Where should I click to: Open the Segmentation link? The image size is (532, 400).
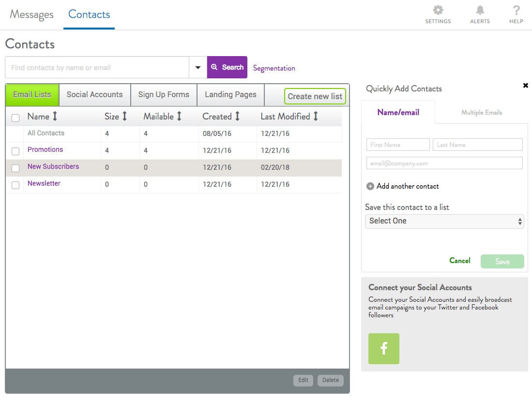click(274, 68)
